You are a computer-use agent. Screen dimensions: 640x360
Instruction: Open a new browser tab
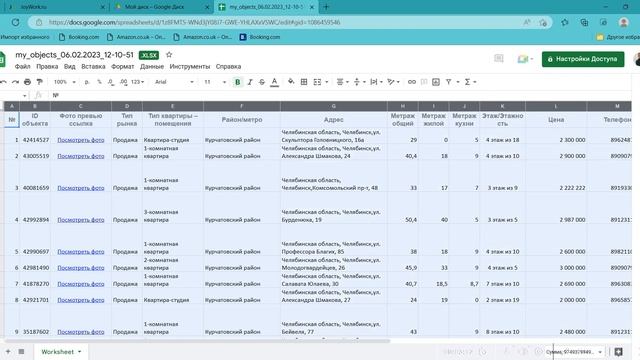pyautogui.click(x=326, y=7)
